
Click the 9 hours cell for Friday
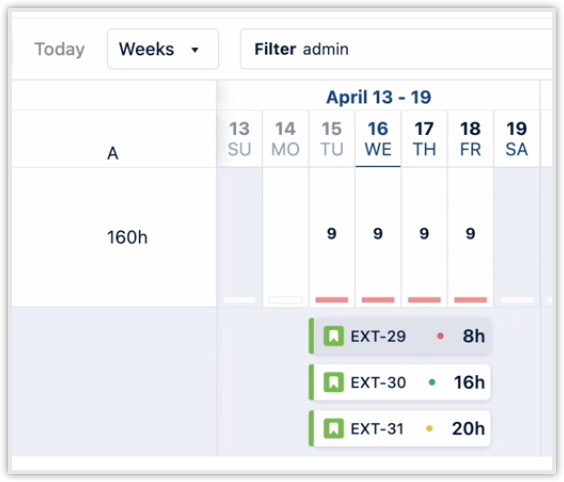click(x=470, y=233)
